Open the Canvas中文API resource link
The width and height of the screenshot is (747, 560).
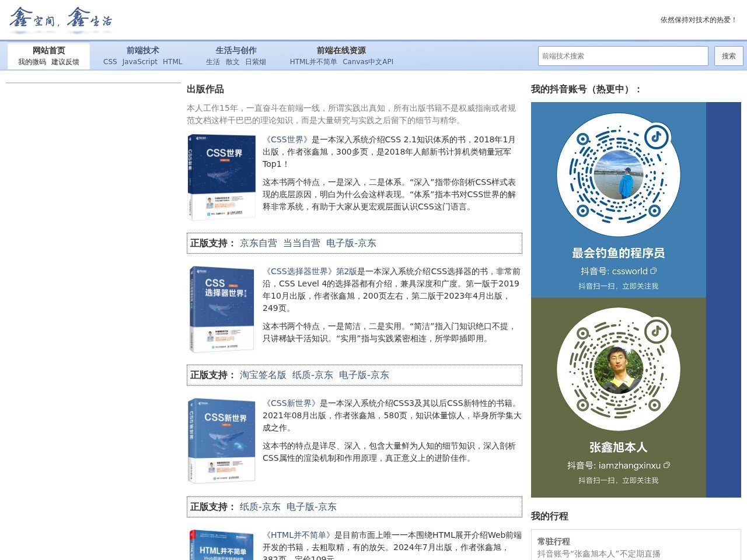coord(368,62)
